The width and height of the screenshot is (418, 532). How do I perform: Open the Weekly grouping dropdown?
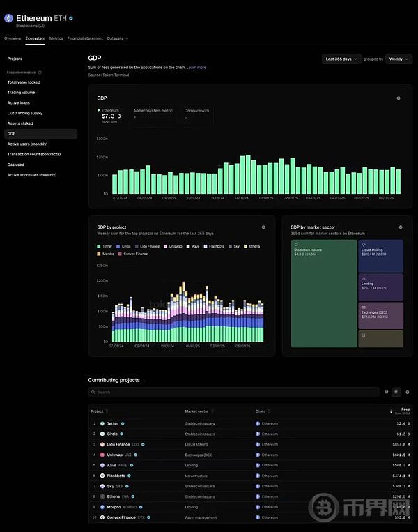pyautogui.click(x=398, y=59)
